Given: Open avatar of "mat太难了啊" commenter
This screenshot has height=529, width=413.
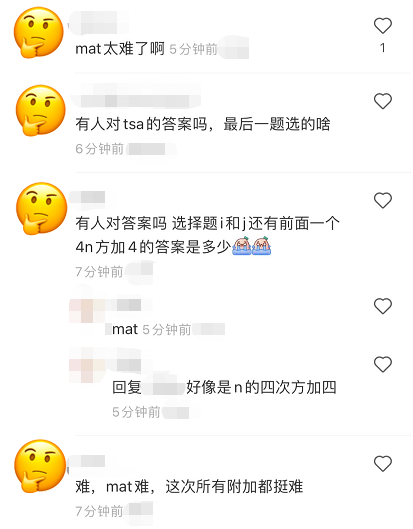Looking at the screenshot, I should coord(39,32).
